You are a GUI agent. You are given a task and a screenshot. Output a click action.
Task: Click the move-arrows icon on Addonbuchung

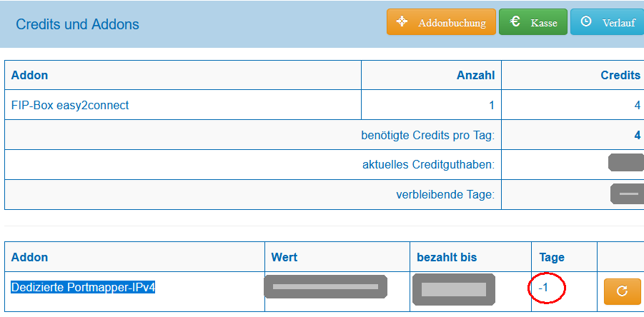point(402,22)
